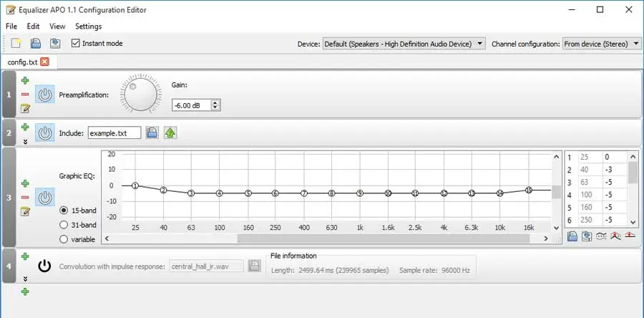Select Graphic EQ band point 8
This screenshot has height=318, width=644.
pos(331,193)
